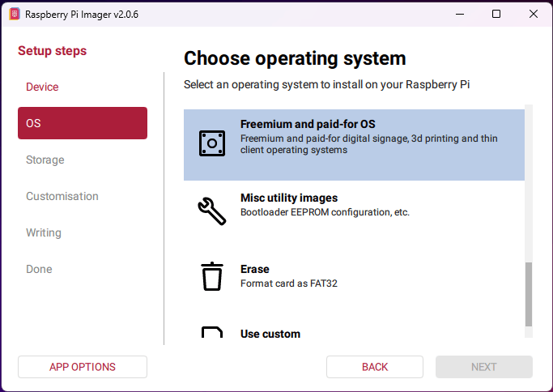Open the Customisation step in sidebar

(62, 196)
